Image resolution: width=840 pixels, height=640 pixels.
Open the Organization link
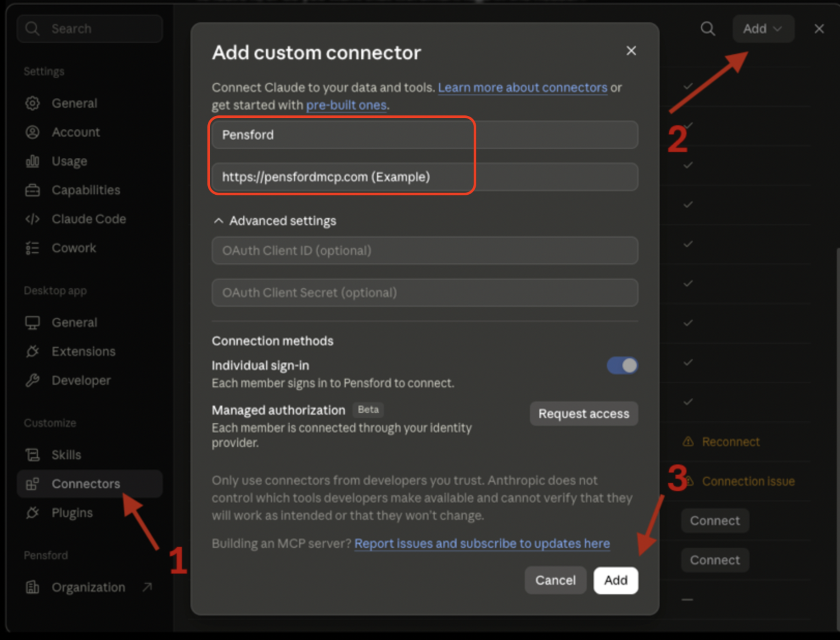[90, 587]
